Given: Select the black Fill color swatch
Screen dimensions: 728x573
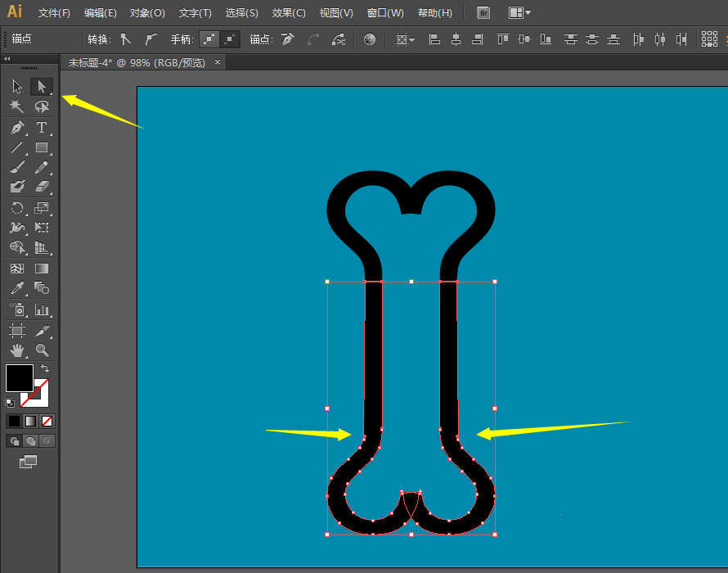Looking at the screenshot, I should [20, 377].
